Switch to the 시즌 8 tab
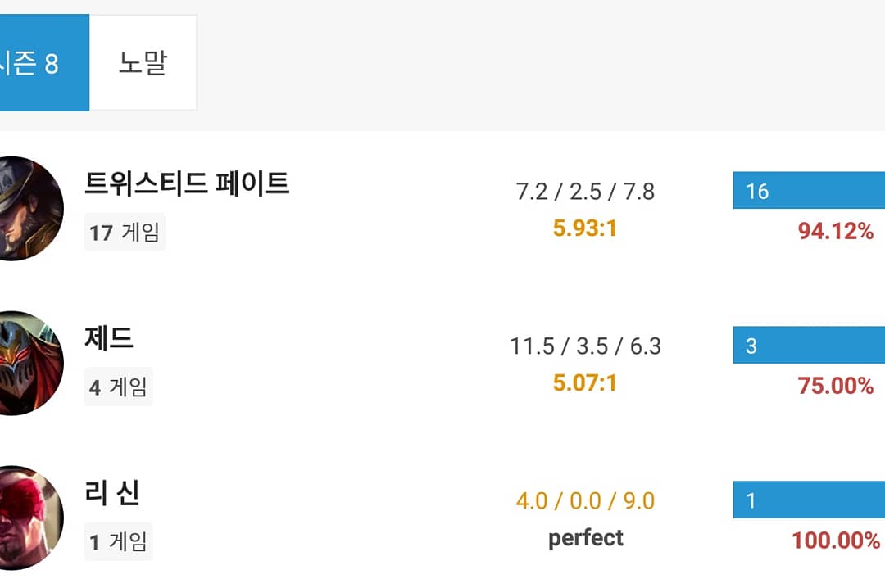 click(37, 63)
